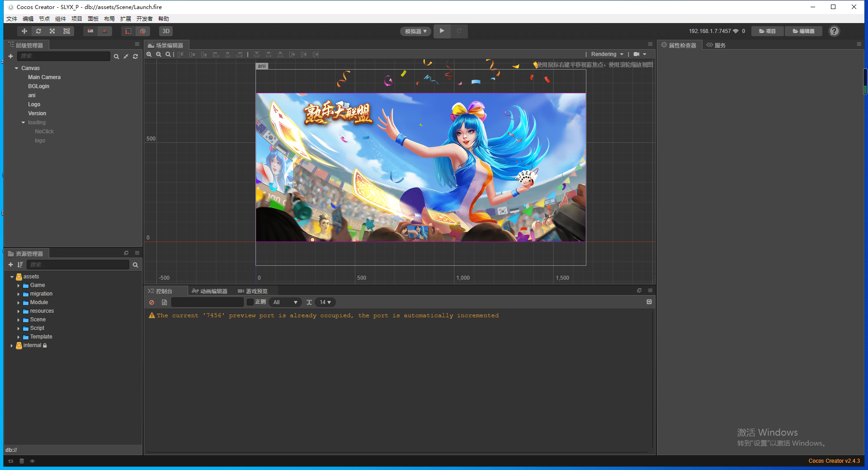Screen dimensions: 868x470
Task: Click the align top icon
Action: click(181, 54)
